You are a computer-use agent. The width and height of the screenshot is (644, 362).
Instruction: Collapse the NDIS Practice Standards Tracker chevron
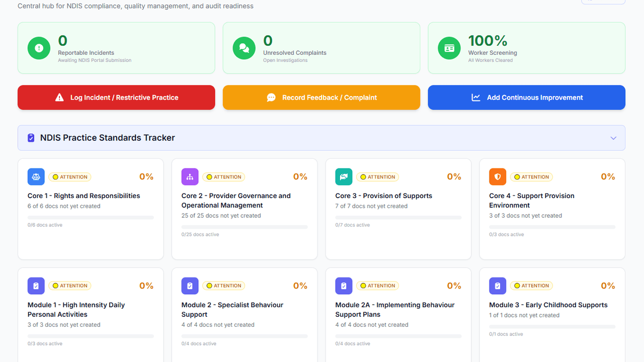(x=613, y=138)
